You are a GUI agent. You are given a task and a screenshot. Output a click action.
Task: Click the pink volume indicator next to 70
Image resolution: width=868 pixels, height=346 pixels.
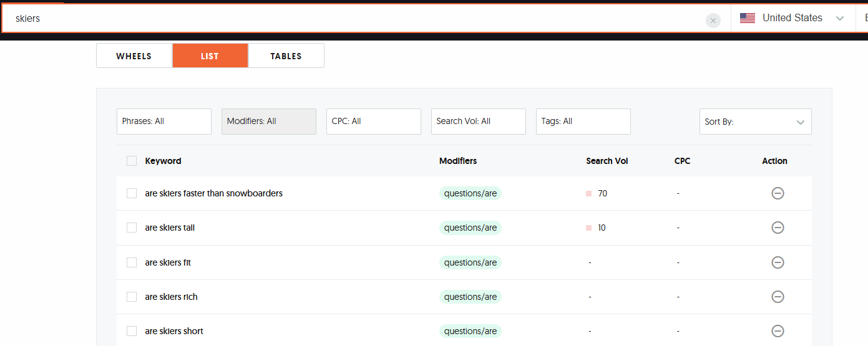click(588, 193)
